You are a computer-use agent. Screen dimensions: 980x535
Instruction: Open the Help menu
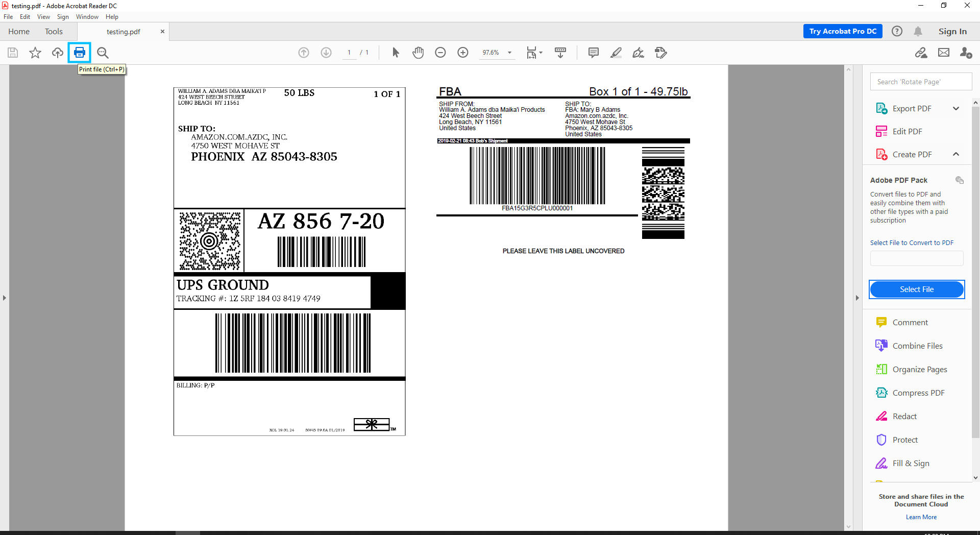[x=112, y=17]
